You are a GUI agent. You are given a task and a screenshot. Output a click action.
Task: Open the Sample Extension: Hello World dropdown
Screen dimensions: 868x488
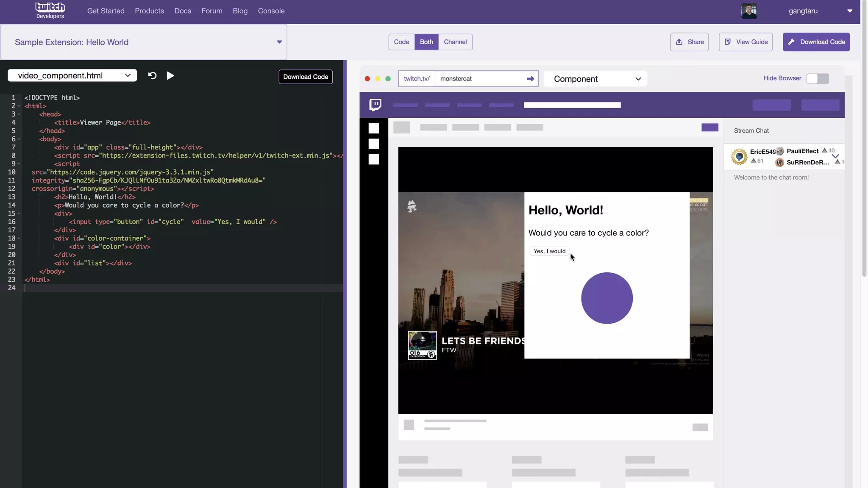[x=144, y=42]
